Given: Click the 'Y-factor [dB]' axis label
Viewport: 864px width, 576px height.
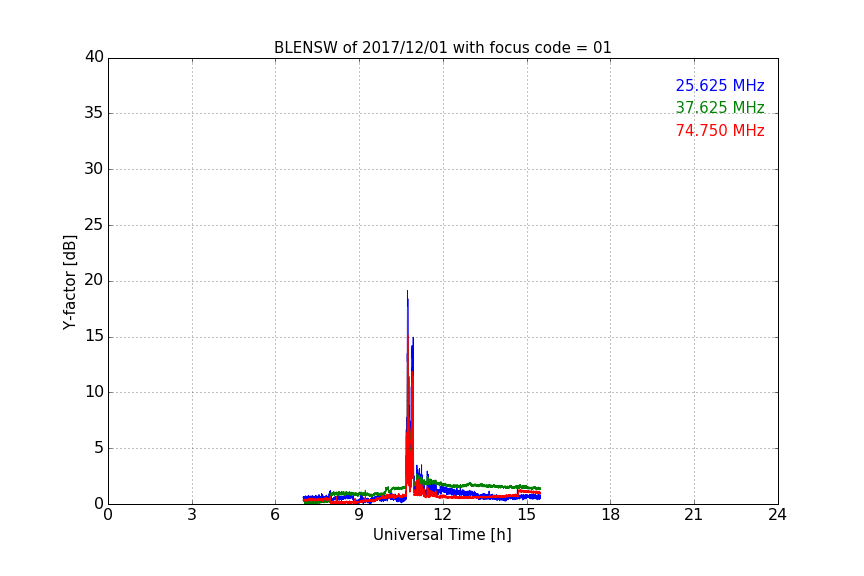Looking at the screenshot, I should 69,282.
